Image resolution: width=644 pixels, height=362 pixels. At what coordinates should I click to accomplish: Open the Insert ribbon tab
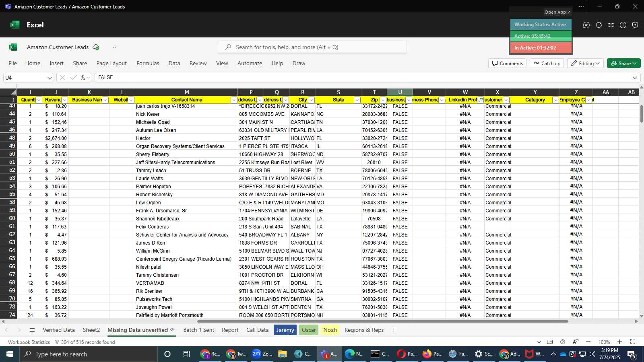(x=57, y=63)
